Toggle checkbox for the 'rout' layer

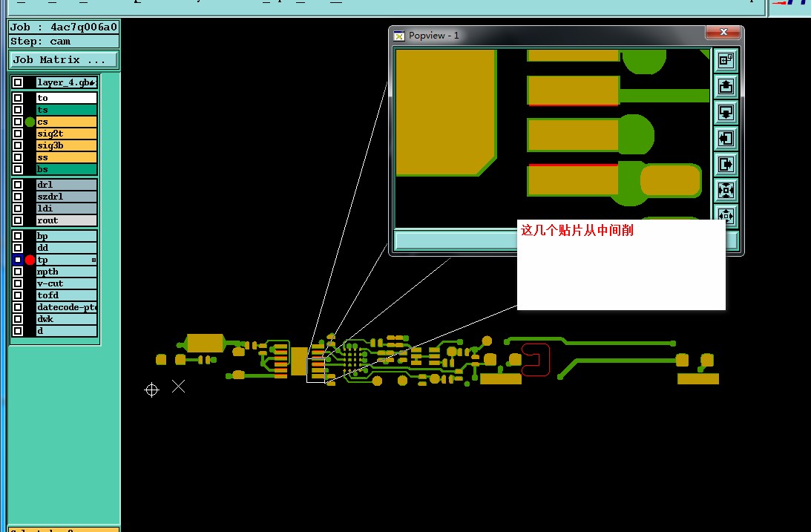(x=18, y=220)
